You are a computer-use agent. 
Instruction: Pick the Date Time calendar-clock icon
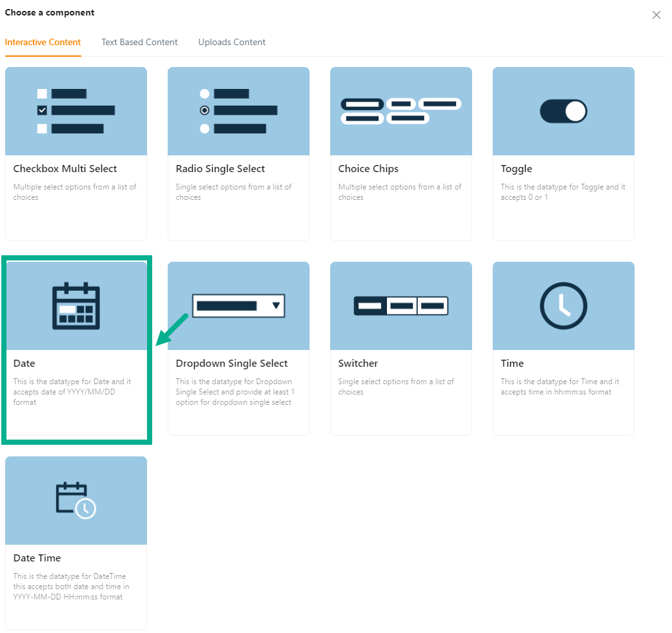[75, 500]
